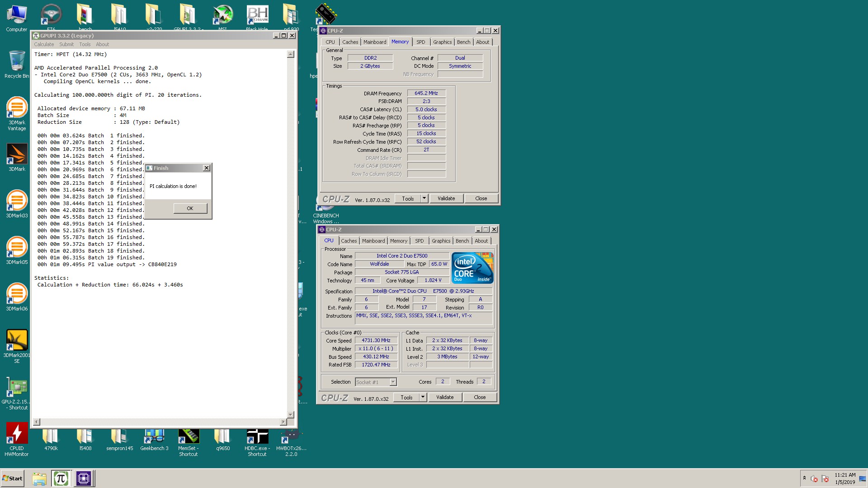Screen dimensions: 868x488
Task: Launch the HWBOTx265 2.2.0 shortcut
Action: click(292, 443)
